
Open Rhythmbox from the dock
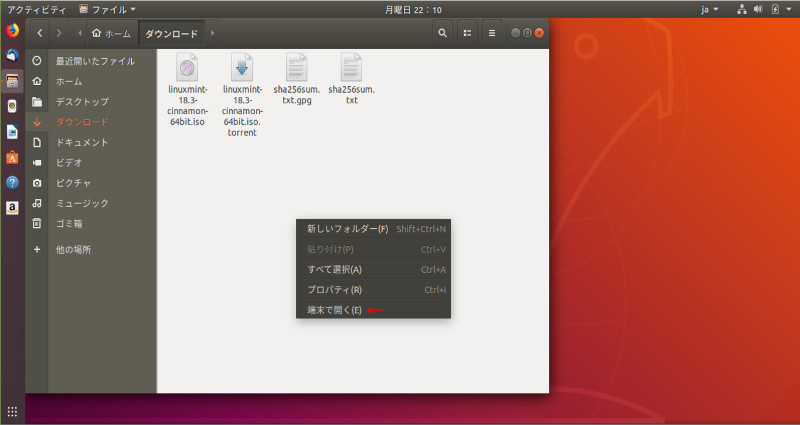pos(12,106)
